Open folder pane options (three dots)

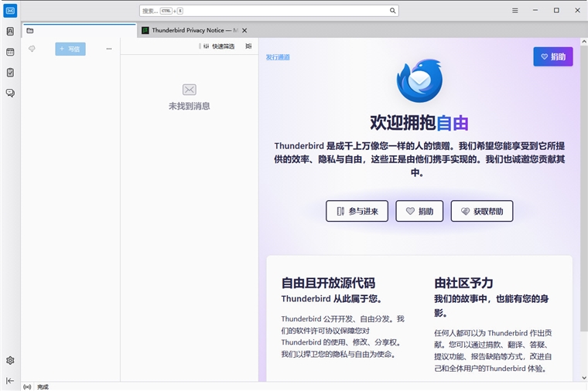tap(109, 49)
